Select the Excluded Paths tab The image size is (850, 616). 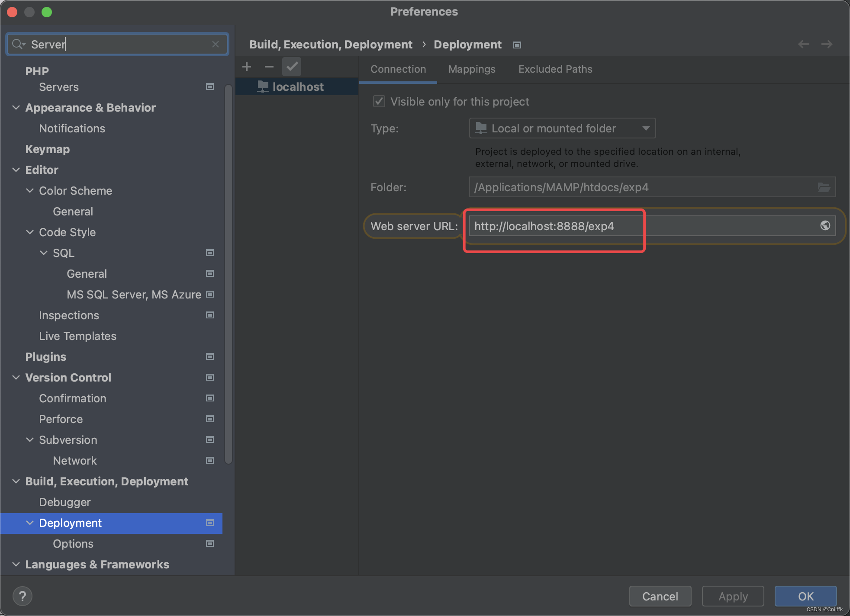554,69
